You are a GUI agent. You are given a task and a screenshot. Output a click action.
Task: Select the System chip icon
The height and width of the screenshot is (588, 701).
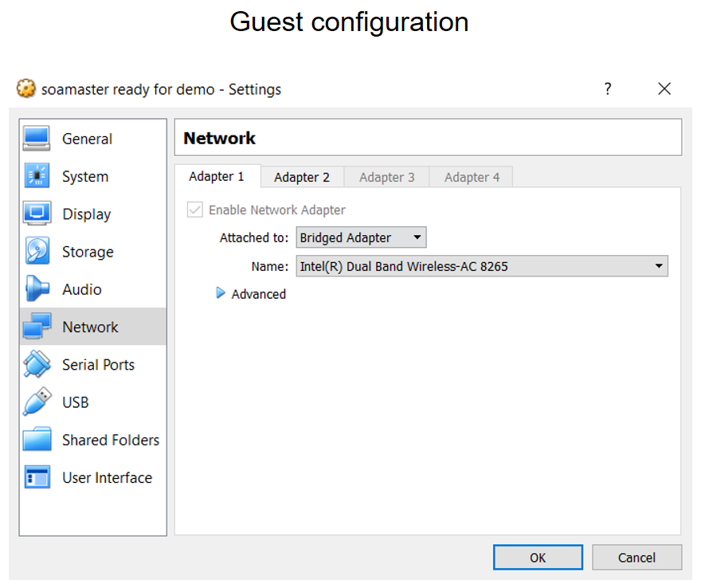click(x=37, y=176)
